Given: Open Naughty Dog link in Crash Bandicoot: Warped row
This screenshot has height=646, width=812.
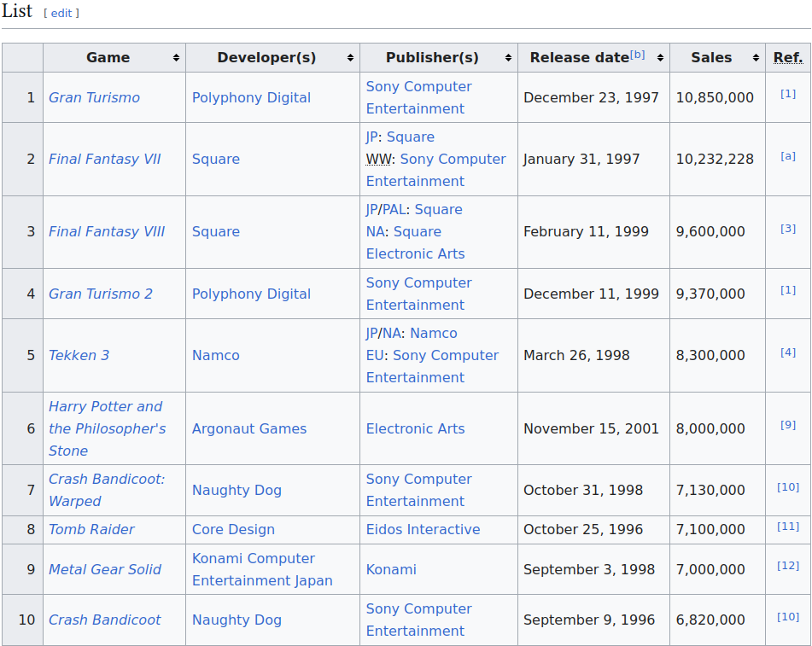Looking at the screenshot, I should [237, 490].
